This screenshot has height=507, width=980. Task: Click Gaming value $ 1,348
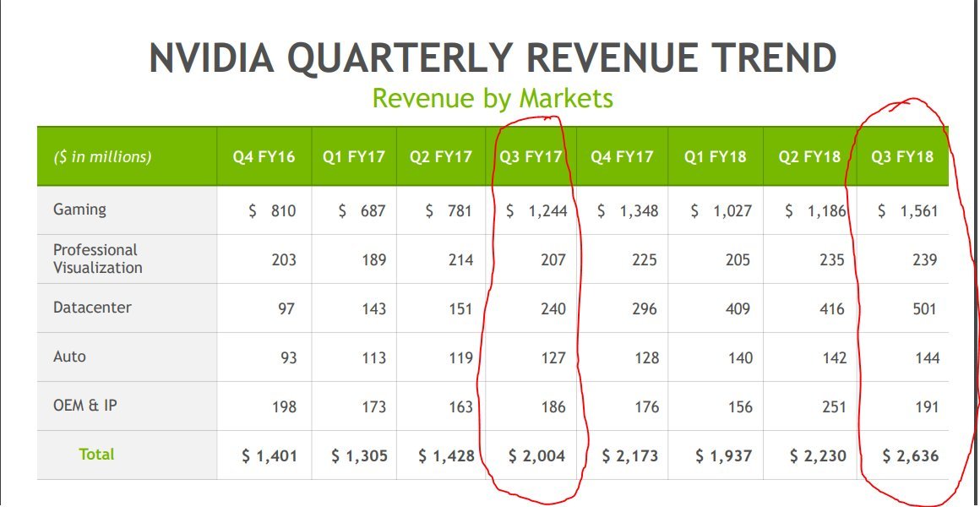tap(628, 211)
